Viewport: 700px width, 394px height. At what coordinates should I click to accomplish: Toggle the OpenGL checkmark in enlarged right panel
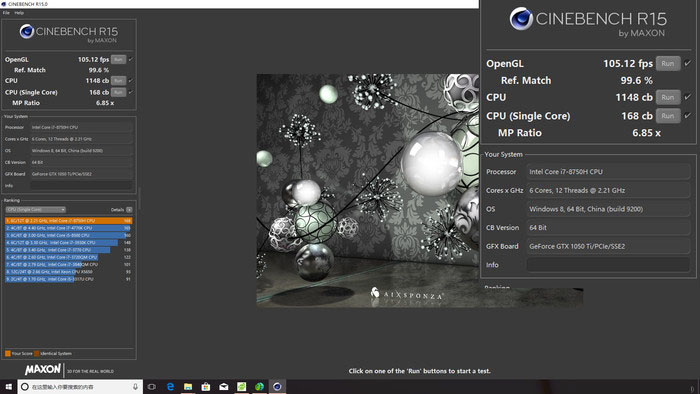click(688, 63)
